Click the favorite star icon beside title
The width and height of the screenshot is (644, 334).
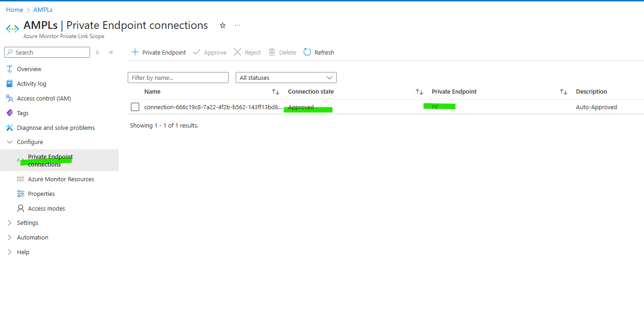(223, 26)
